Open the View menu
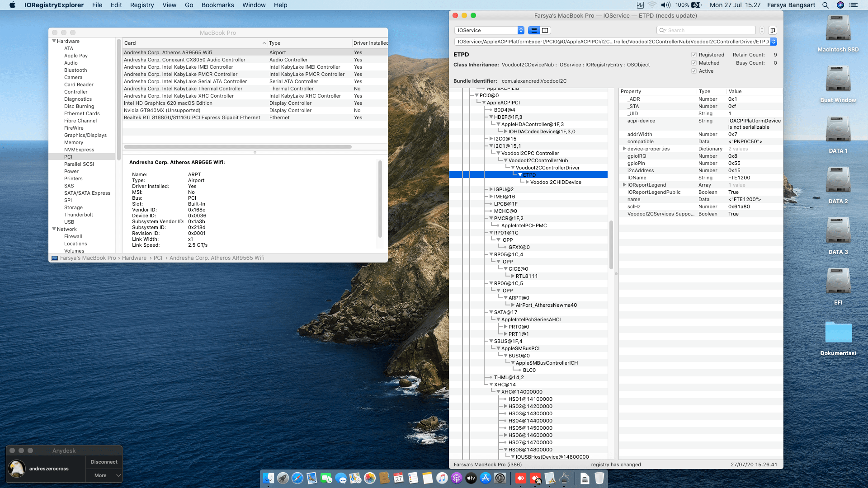The image size is (868, 488). (x=170, y=5)
